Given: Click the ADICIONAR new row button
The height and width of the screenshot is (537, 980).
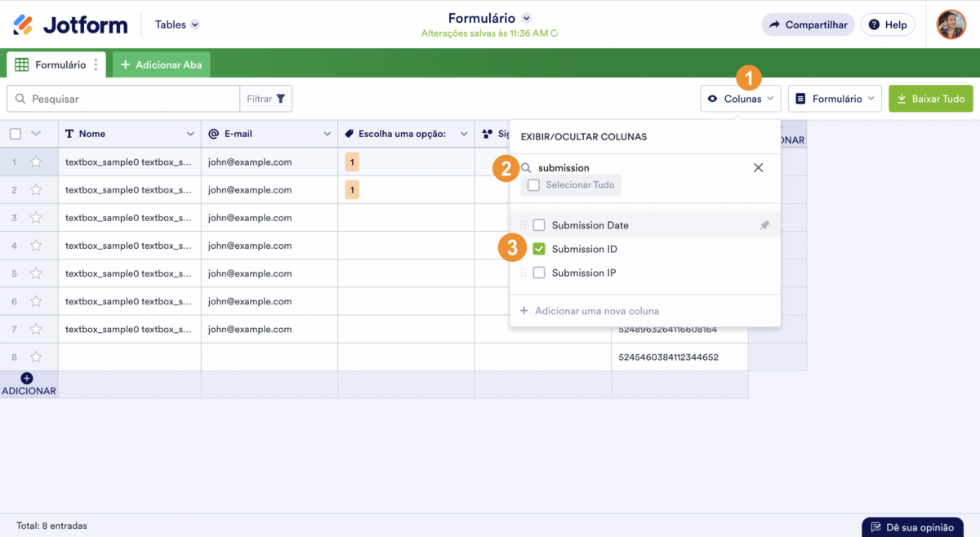Looking at the screenshot, I should click(29, 384).
